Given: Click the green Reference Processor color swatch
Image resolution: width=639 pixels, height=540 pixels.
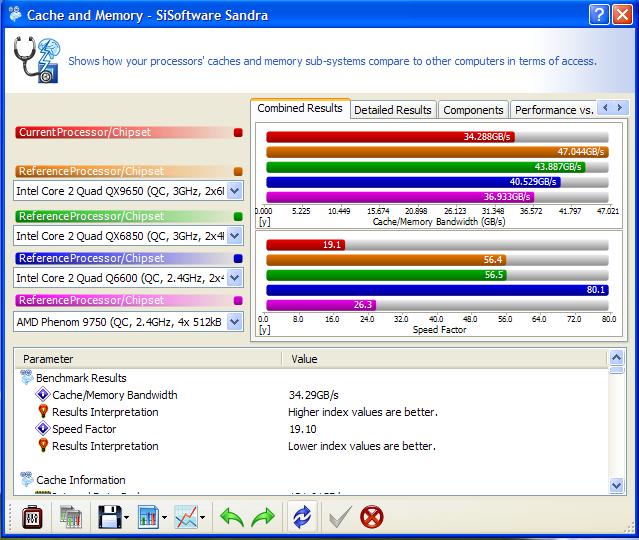Looking at the screenshot, I should click(238, 216).
